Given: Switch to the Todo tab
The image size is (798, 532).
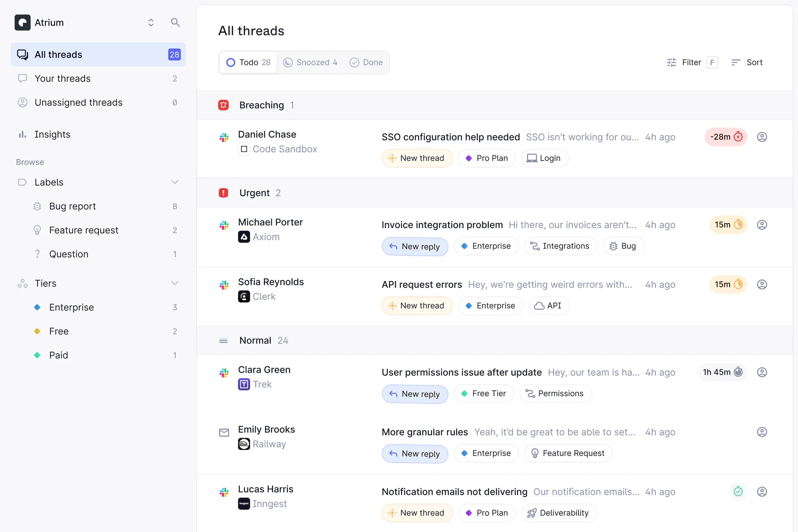Looking at the screenshot, I should [x=248, y=62].
